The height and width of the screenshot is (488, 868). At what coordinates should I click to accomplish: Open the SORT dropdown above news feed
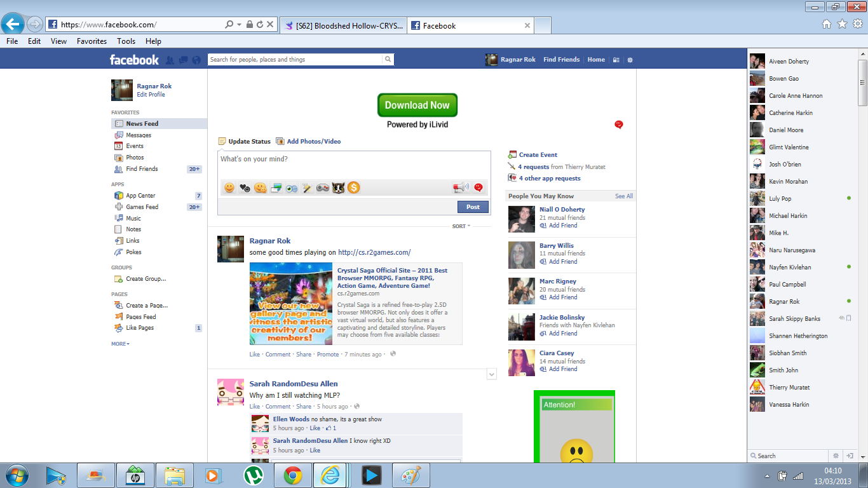point(461,226)
